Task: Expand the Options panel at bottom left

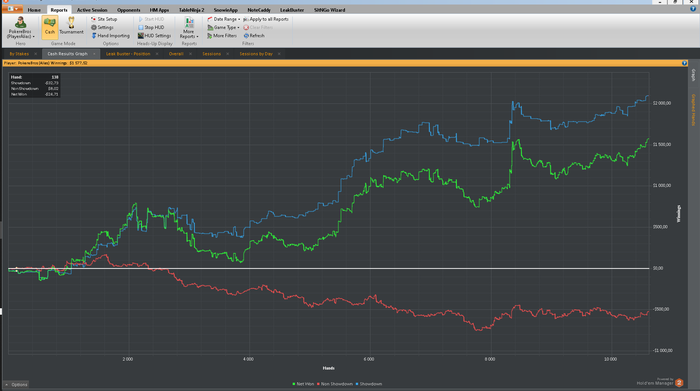Action: [x=16, y=384]
